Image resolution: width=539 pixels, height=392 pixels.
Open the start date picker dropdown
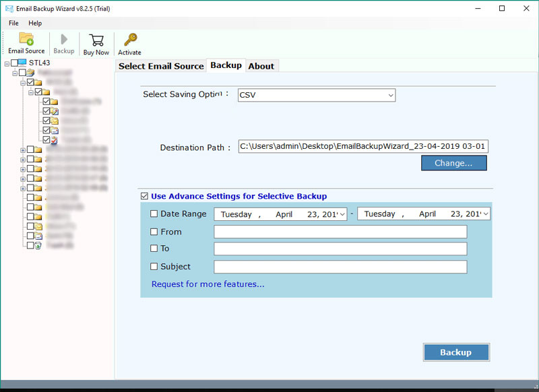342,214
